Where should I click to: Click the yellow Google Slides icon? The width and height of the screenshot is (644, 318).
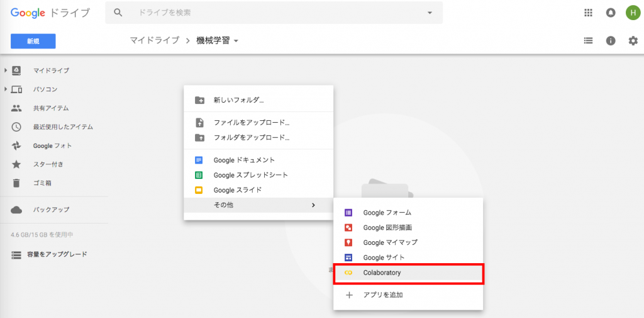tap(199, 190)
